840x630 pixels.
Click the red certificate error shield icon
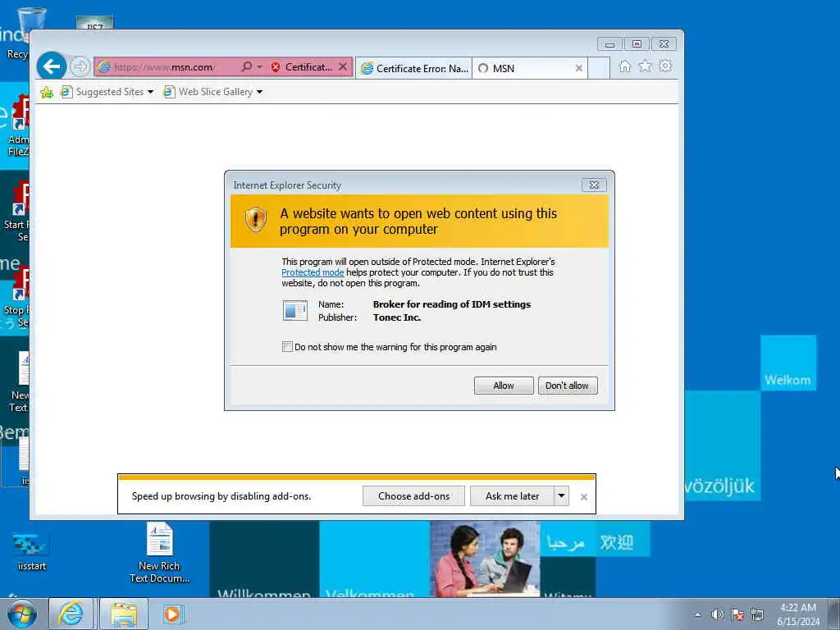276,67
